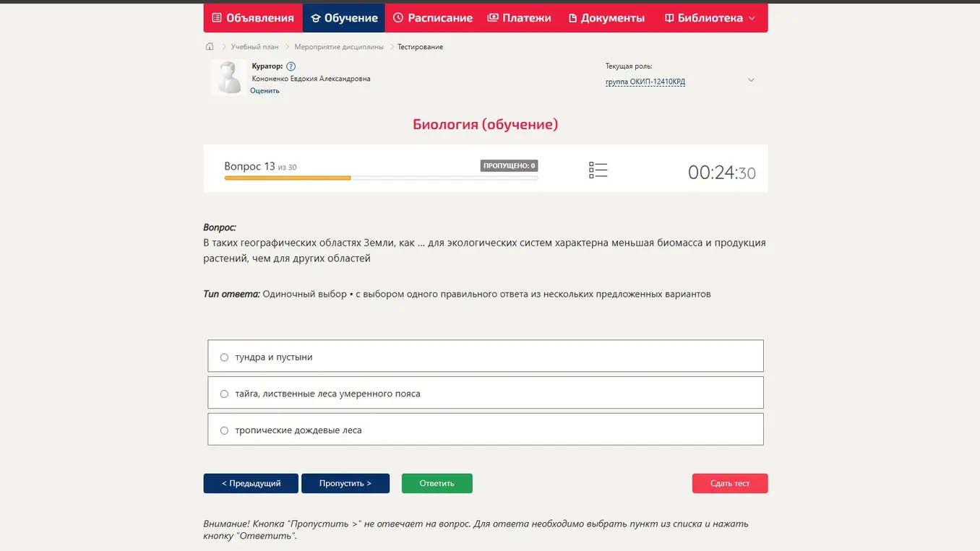Click the clock icon beside Расписание
Image resolution: width=980 pixels, height=551 pixels.
(x=397, y=18)
